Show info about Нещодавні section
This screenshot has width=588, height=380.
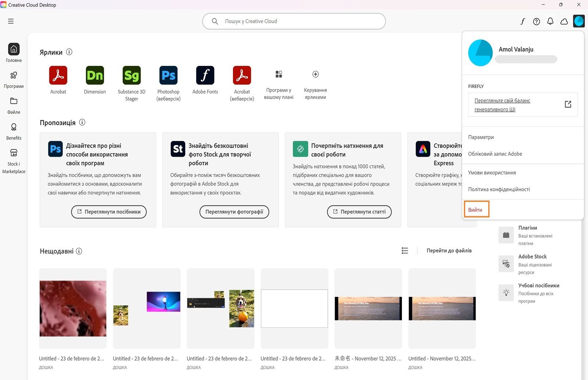(x=79, y=251)
